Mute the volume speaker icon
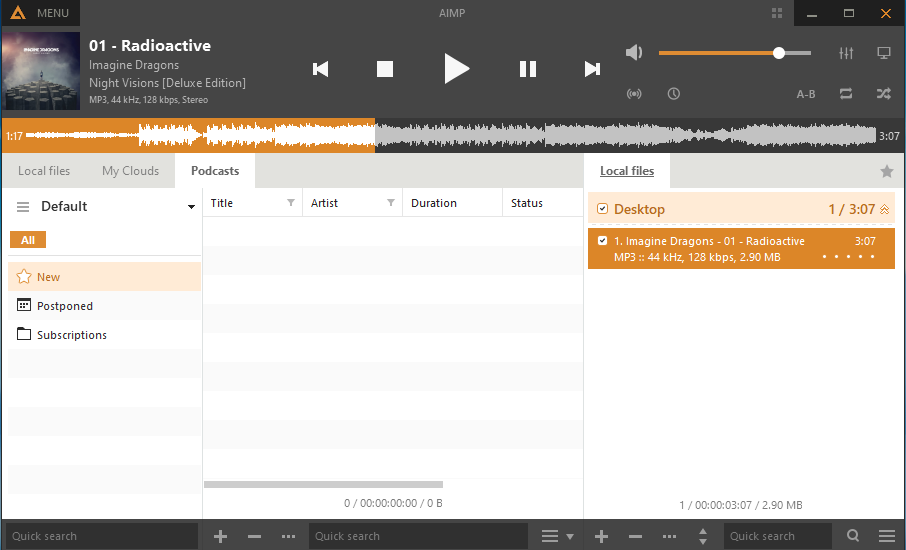The image size is (906, 550). click(x=634, y=53)
